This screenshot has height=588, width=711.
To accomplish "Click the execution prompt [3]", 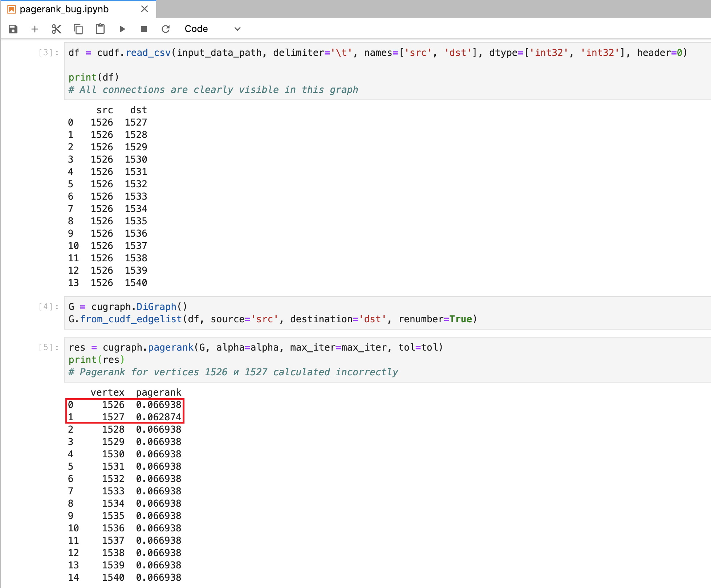I will pos(46,52).
